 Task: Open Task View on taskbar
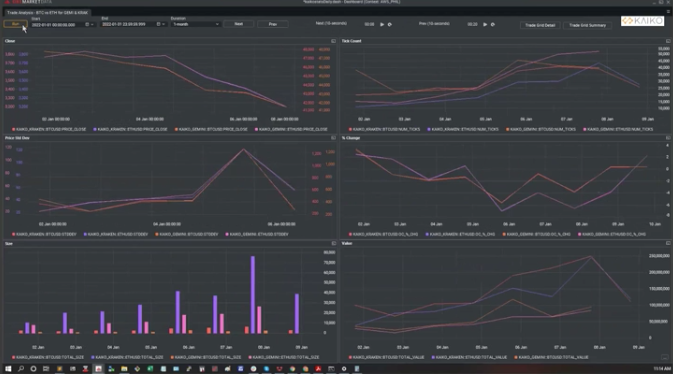click(46, 369)
